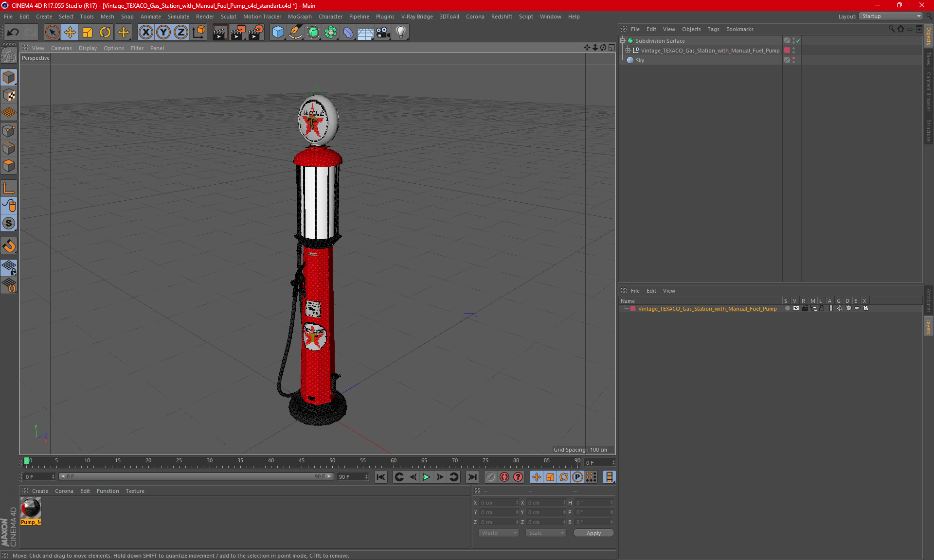Open Edit Render Settings icon
The width and height of the screenshot is (934, 560).
[x=256, y=32]
